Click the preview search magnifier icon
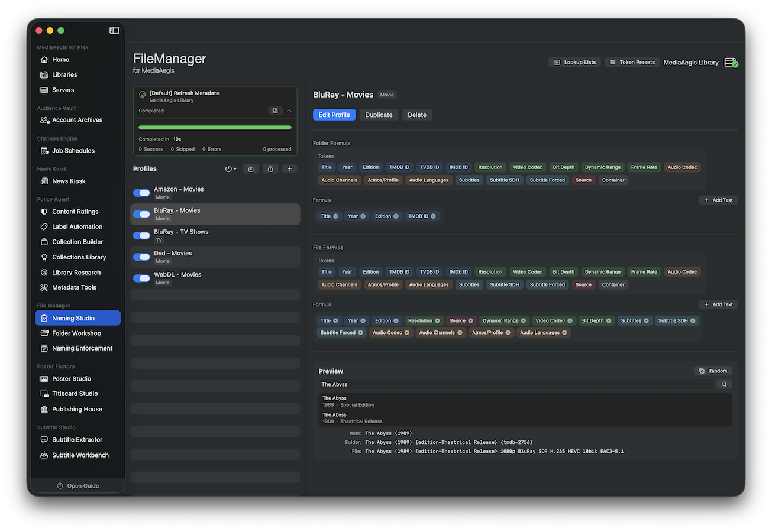The image size is (772, 532). pyautogui.click(x=724, y=384)
